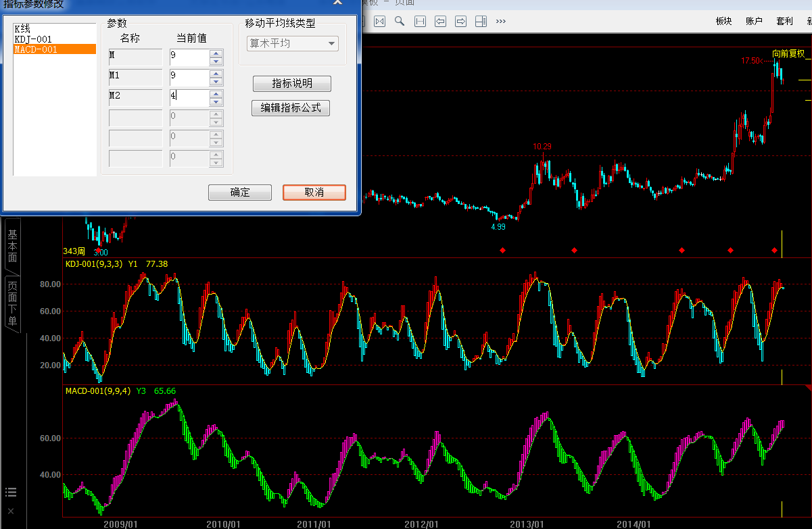812x529 pixels.
Task: Click the 17.50 high price label
Action: pos(750,61)
